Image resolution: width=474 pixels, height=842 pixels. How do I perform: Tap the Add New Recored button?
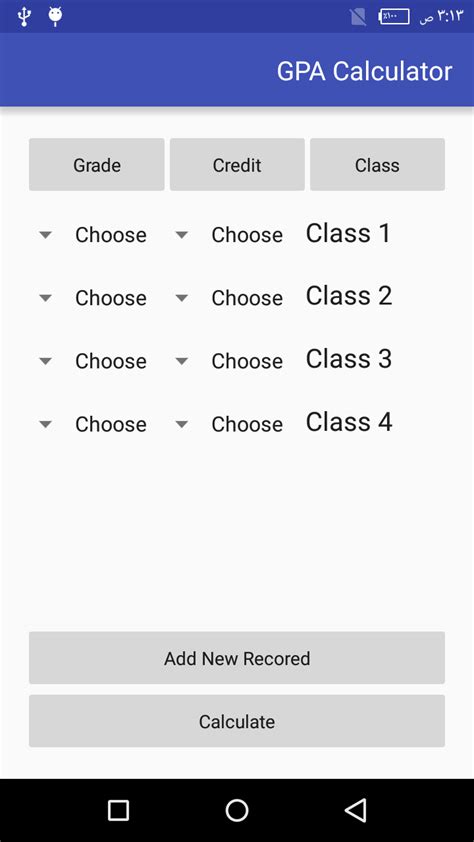click(x=237, y=658)
